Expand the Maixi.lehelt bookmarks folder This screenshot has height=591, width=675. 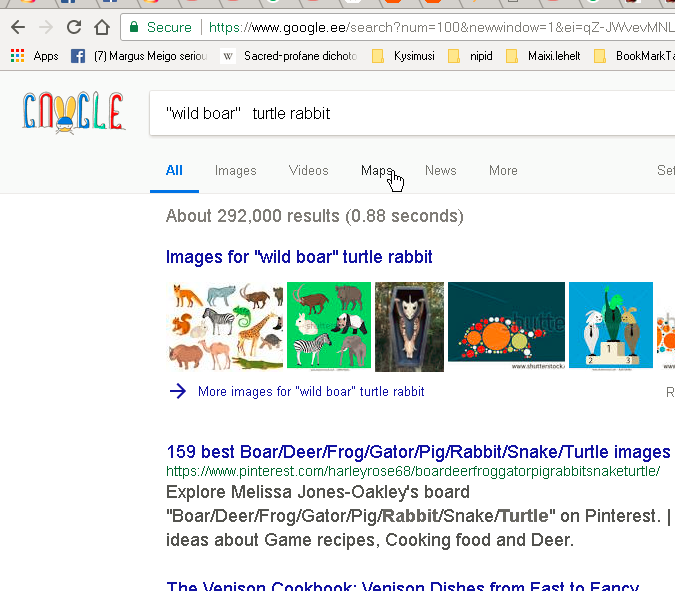(x=548, y=56)
